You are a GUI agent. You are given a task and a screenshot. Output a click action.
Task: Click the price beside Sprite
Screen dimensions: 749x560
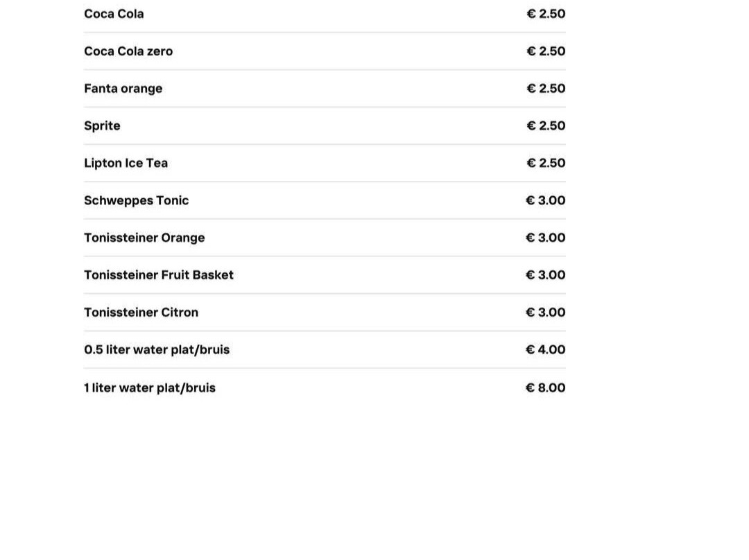(x=546, y=126)
